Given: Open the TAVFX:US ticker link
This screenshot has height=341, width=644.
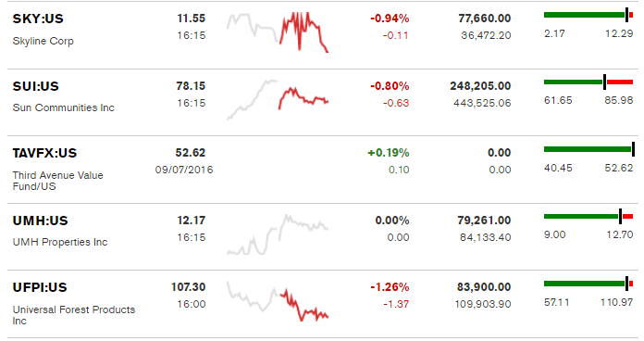Looking at the screenshot, I should pos(44,154).
